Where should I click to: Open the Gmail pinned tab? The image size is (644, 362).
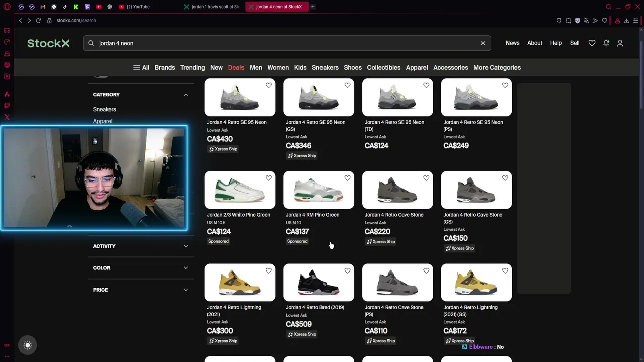tap(43, 7)
